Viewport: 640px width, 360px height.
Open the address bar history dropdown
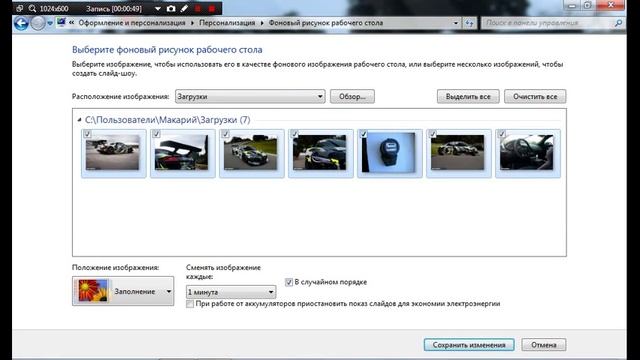[456, 23]
